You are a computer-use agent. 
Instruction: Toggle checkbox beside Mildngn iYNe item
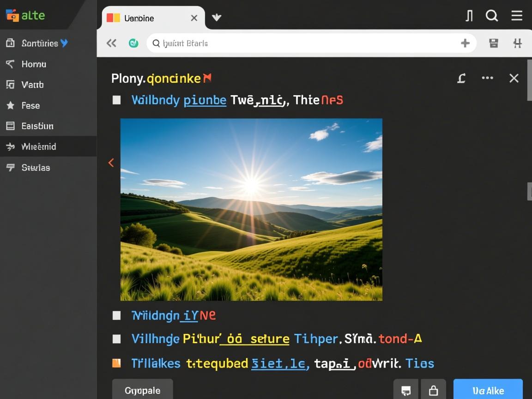tap(117, 315)
